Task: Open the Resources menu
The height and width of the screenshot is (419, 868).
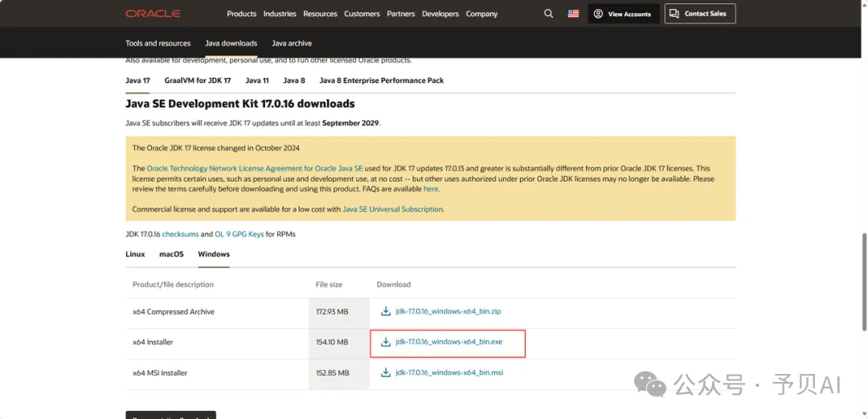Action: point(320,14)
